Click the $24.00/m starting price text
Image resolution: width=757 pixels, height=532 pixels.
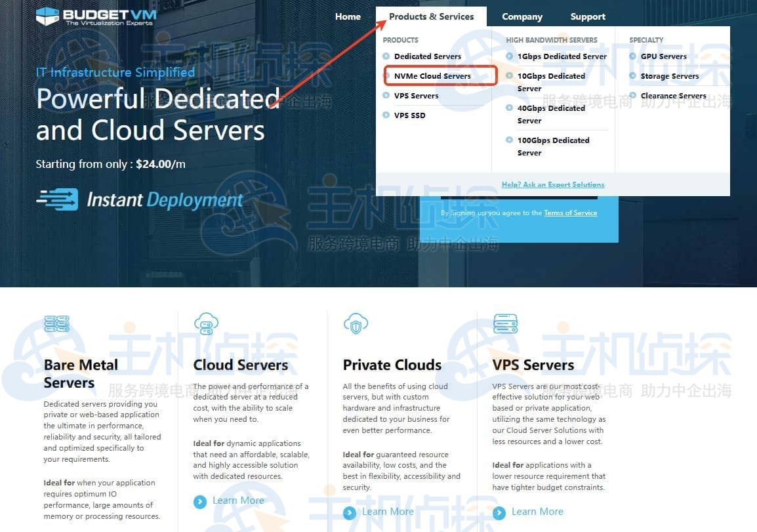(160, 164)
